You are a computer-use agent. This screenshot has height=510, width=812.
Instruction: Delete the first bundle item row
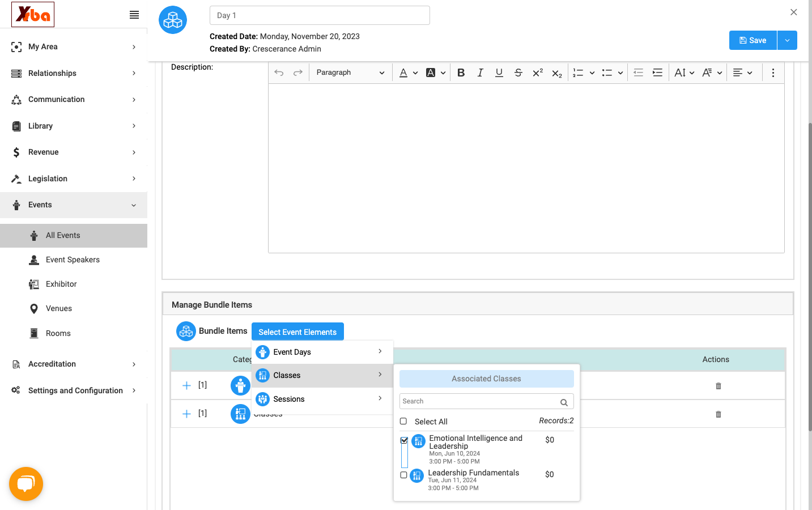719,386
